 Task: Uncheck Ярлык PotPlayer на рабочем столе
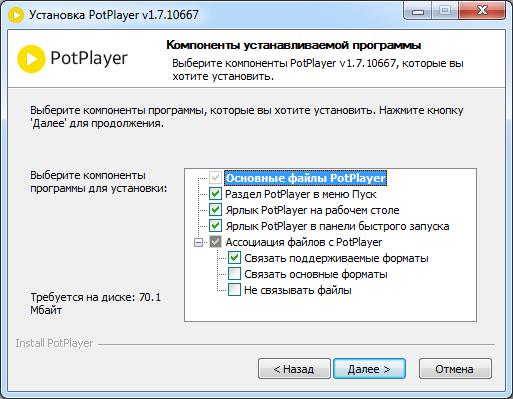point(215,210)
